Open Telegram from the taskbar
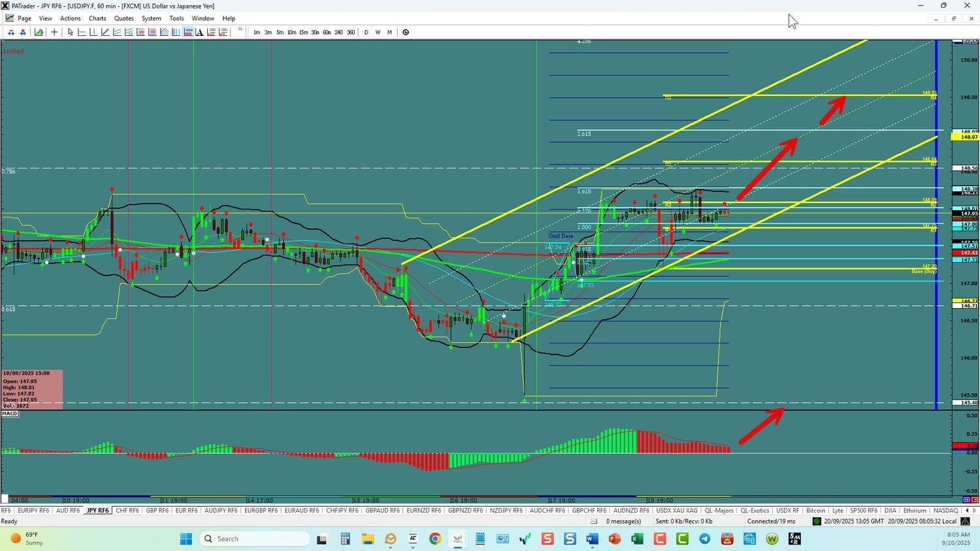980x551 pixels. [704, 539]
